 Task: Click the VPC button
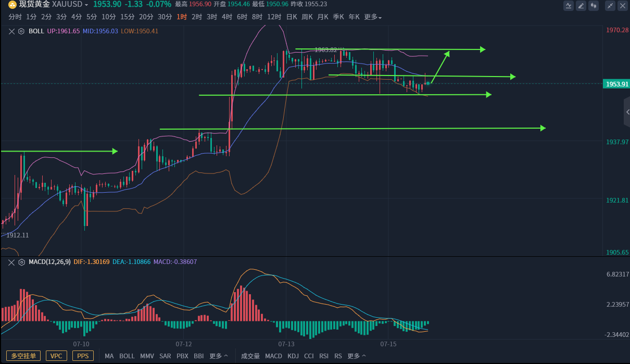(x=56, y=356)
